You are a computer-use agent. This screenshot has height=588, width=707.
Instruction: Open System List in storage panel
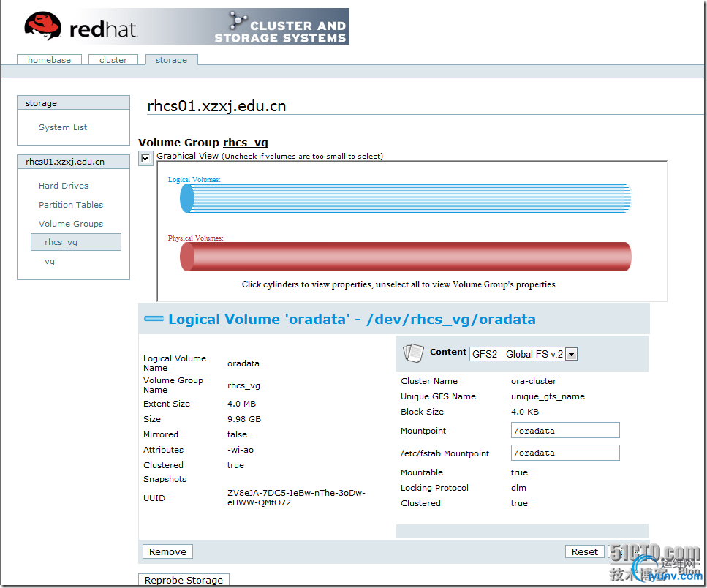pyautogui.click(x=63, y=127)
